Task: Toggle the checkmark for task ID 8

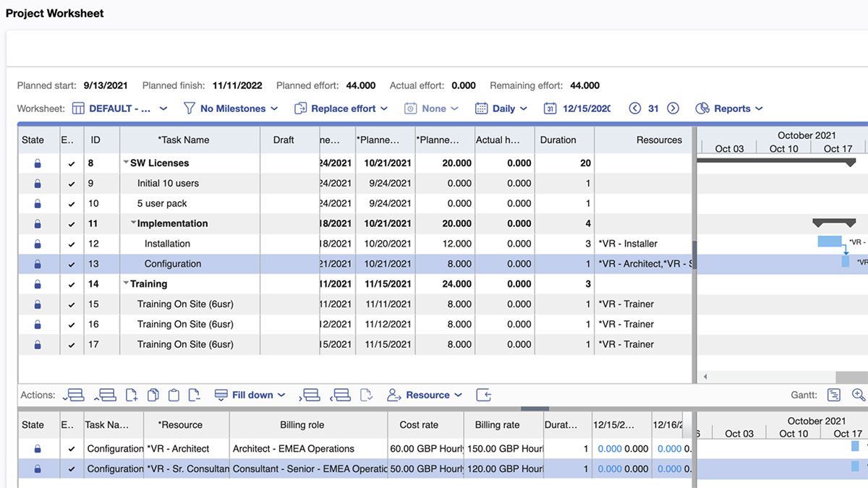Action: [x=71, y=163]
